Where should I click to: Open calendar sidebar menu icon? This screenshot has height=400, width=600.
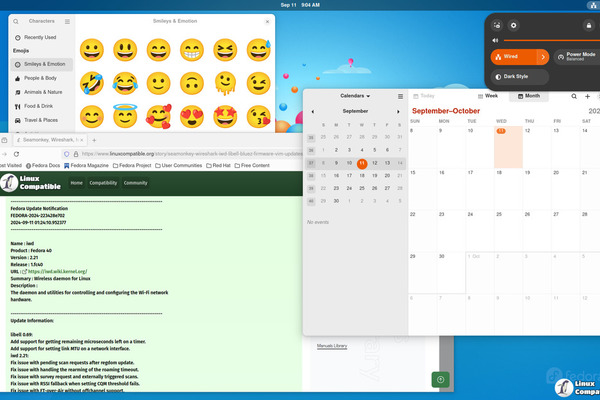[400, 96]
